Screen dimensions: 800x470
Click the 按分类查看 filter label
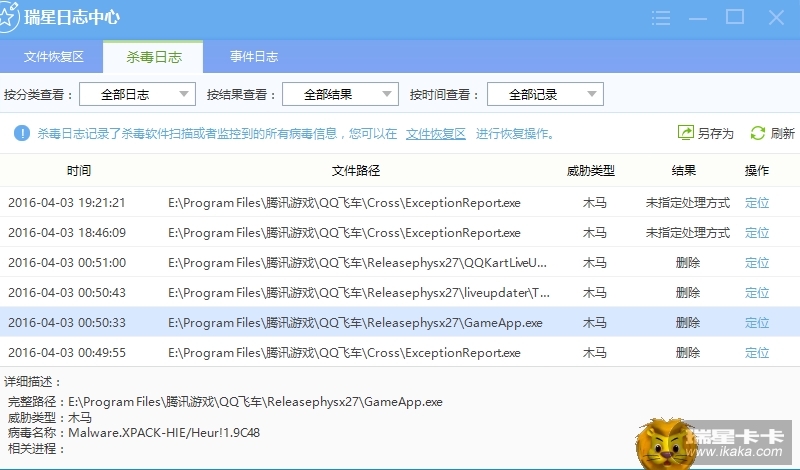[38, 94]
